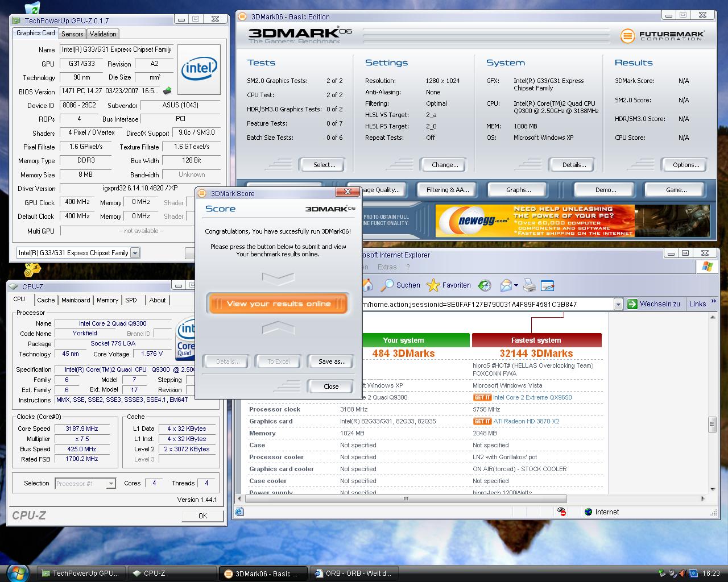Click Save as... in 3DMark Score dialog

pyautogui.click(x=332, y=361)
